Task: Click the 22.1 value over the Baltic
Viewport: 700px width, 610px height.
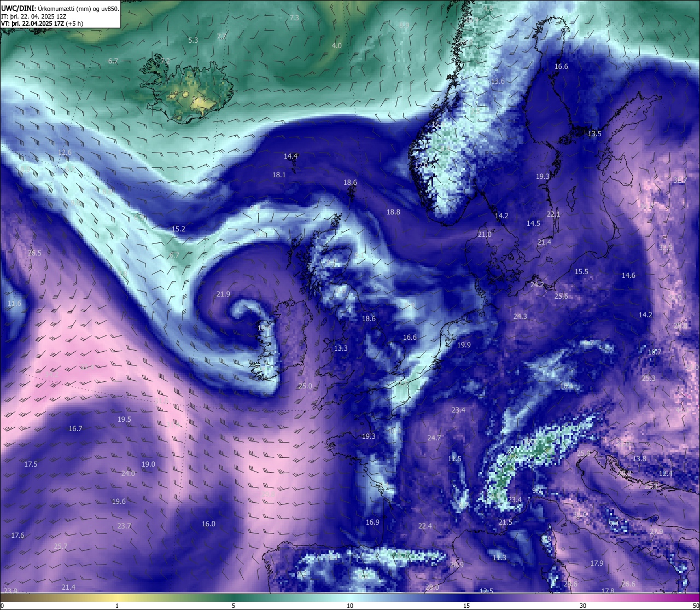Action: 553,214
